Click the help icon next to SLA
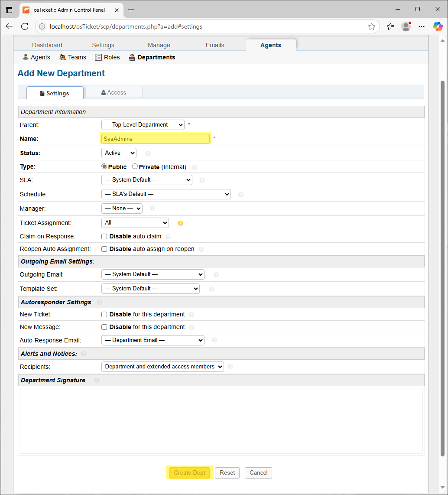 tap(202, 180)
